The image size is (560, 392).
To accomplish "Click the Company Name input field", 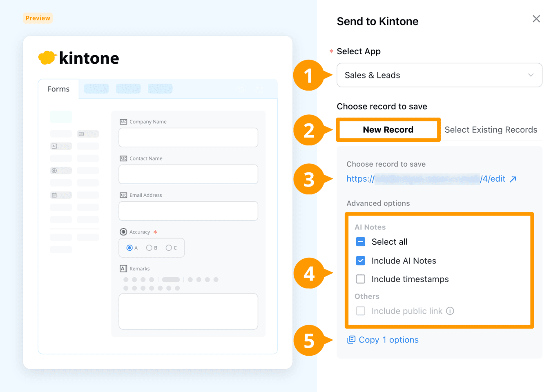I will (x=188, y=138).
